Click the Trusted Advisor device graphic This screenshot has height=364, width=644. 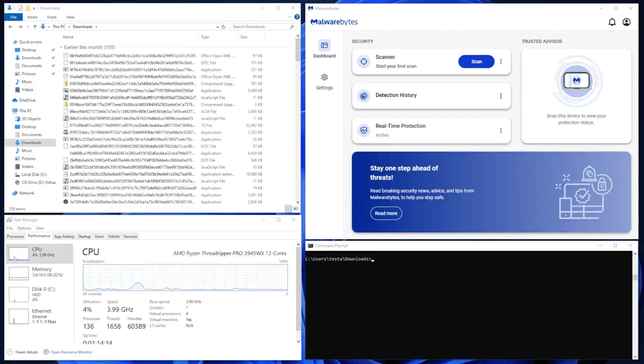pyautogui.click(x=576, y=81)
